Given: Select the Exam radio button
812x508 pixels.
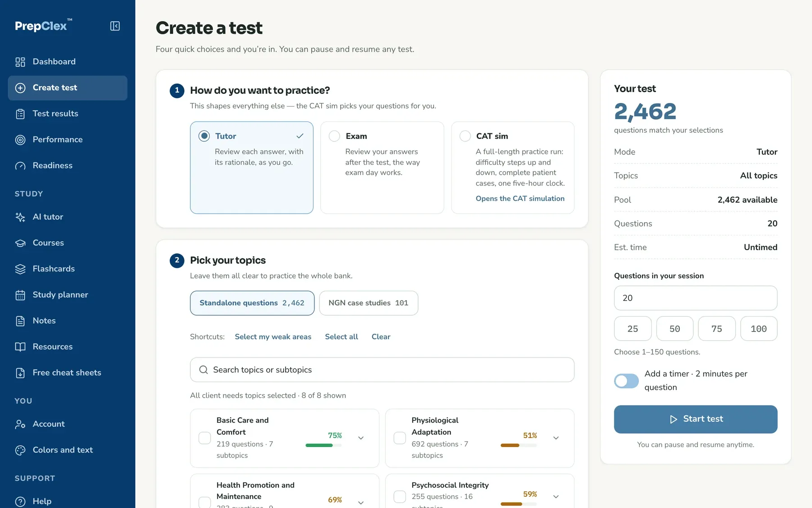Looking at the screenshot, I should [334, 136].
